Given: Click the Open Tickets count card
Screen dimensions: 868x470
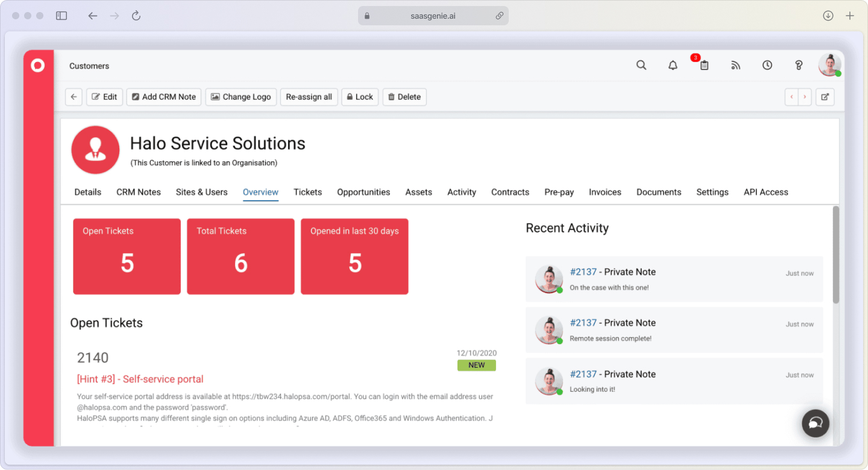Looking at the screenshot, I should 127,257.
